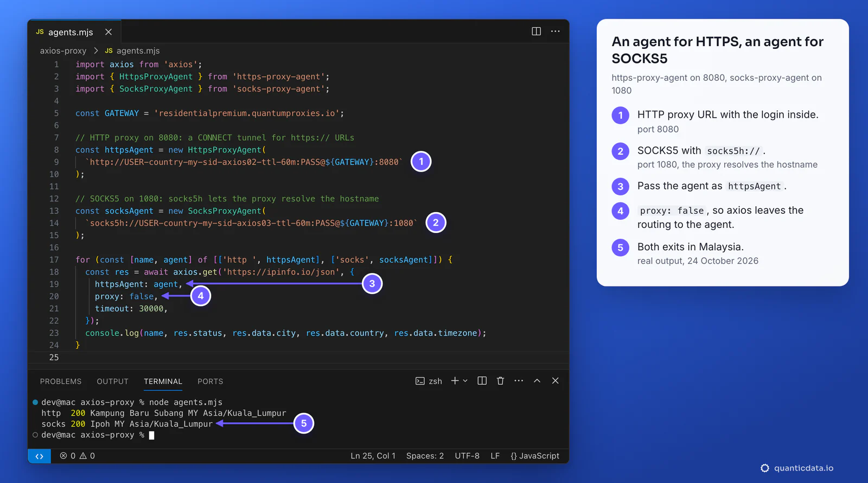This screenshot has height=483, width=868.
Task: Click the socks5h:// proxy URL template string
Action: click(x=251, y=223)
